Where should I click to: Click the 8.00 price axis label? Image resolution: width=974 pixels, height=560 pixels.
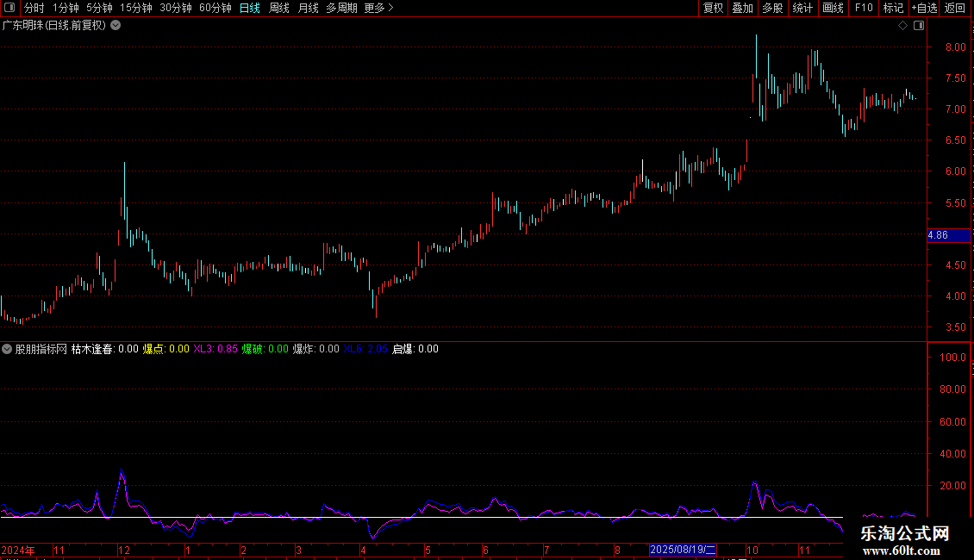(x=955, y=47)
